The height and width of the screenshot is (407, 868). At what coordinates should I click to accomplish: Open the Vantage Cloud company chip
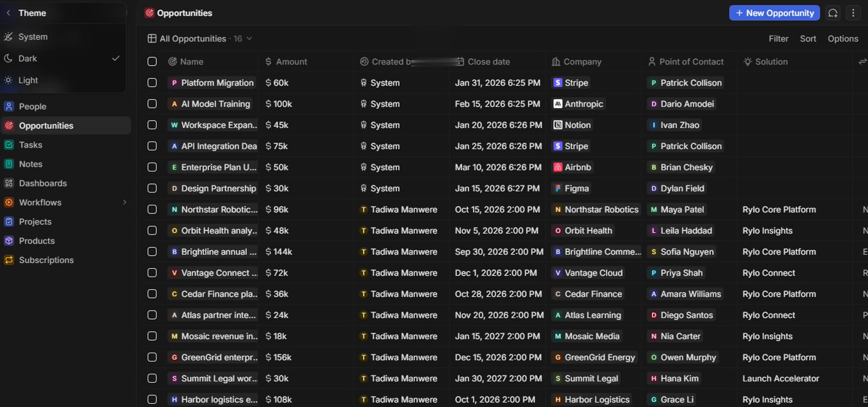point(588,273)
